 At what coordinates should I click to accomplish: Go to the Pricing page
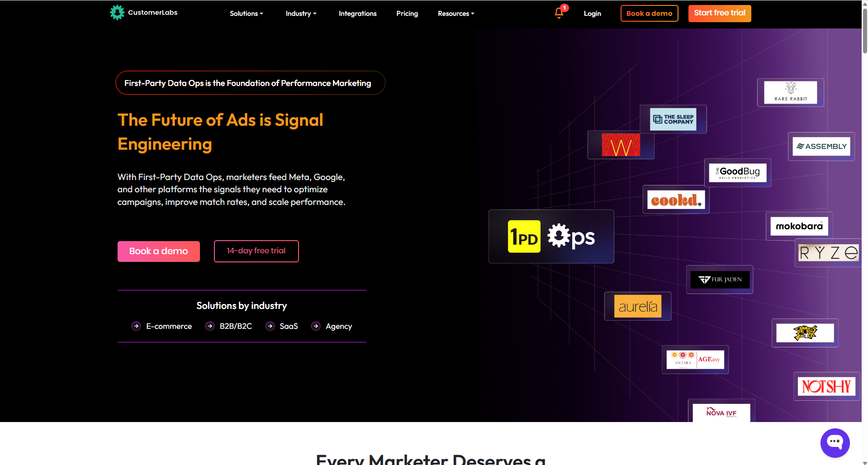[407, 14]
